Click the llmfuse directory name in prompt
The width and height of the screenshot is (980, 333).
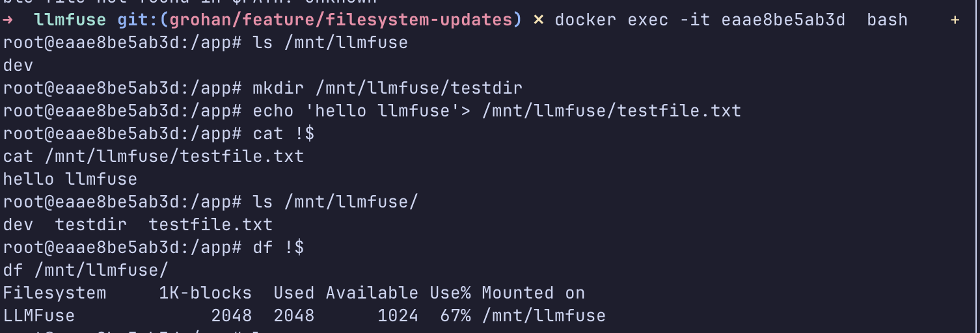70,20
